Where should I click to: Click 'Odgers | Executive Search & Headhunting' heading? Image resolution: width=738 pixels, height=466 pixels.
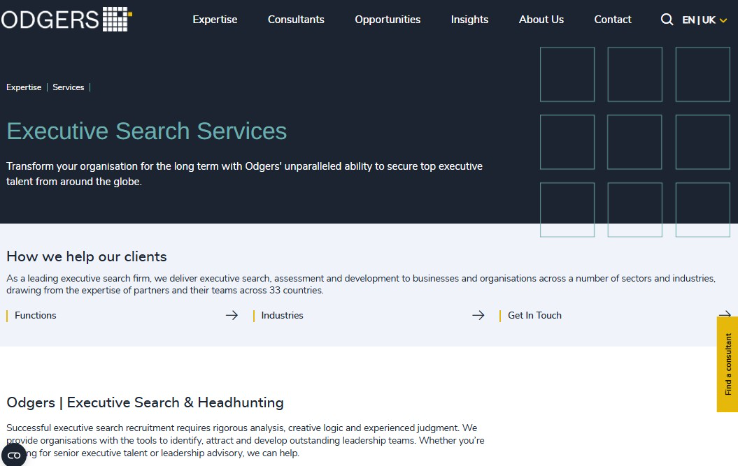[145, 402]
